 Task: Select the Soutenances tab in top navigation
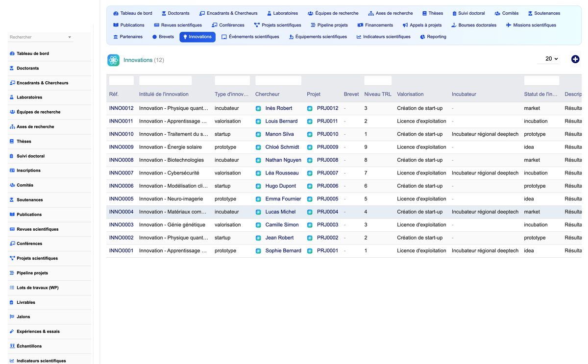544,13
